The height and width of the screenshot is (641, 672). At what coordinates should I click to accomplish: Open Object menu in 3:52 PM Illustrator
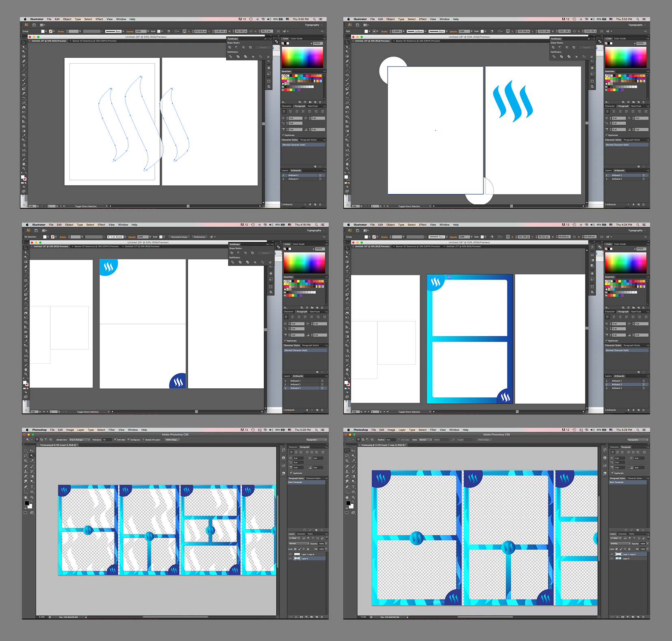(x=390, y=19)
